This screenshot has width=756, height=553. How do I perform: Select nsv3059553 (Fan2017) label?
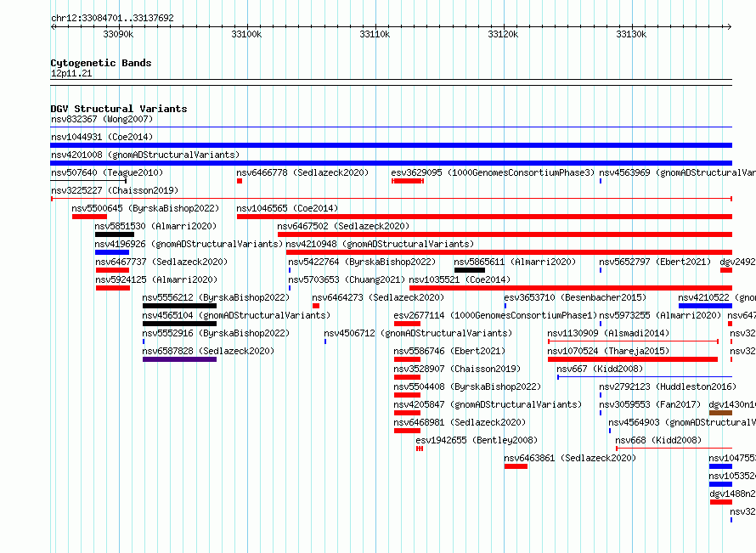[650, 404]
